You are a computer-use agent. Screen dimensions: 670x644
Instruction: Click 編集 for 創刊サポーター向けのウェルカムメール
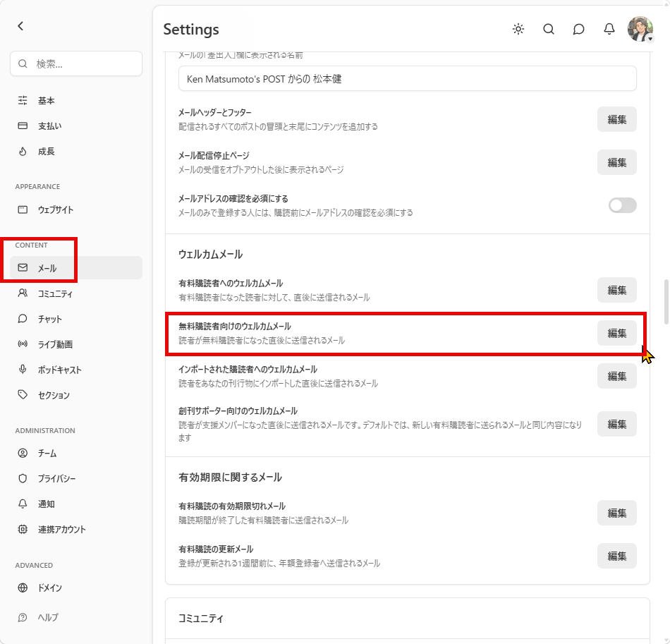pyautogui.click(x=616, y=424)
